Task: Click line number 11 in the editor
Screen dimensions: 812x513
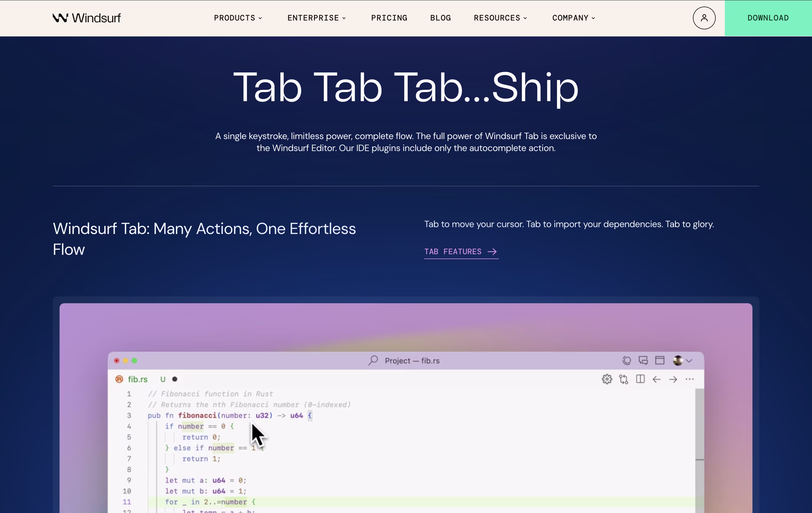Action: [x=127, y=502]
